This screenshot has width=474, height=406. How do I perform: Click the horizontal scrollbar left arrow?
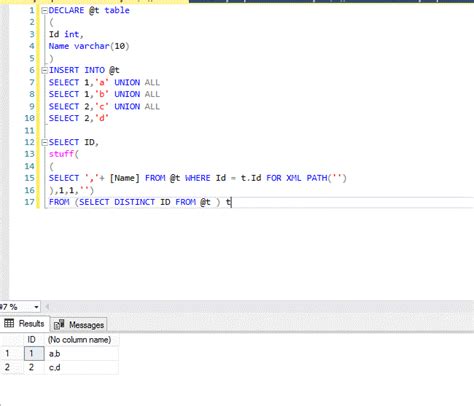[x=47, y=307]
